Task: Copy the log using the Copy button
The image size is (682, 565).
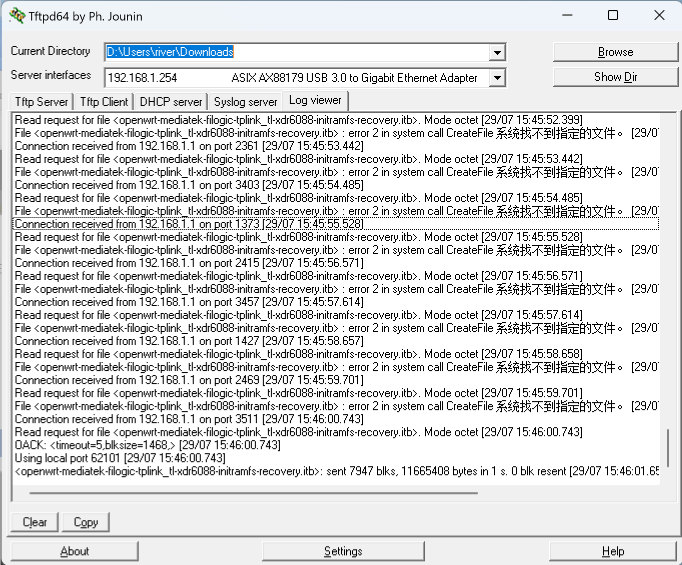Action: coord(85,522)
